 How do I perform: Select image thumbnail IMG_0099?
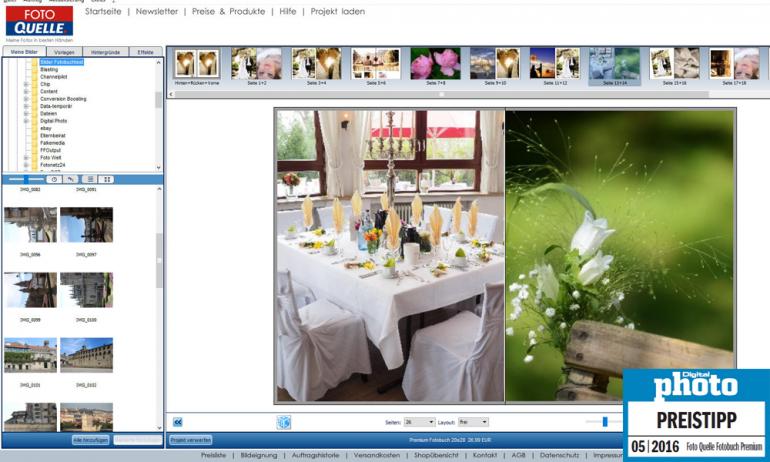click(30, 290)
